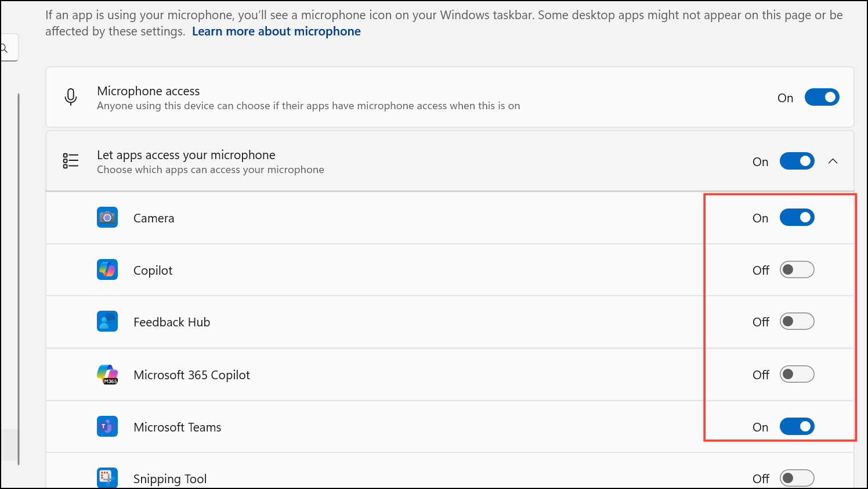Screen dimensions: 868x489
Task: Disable microphone for Microsoft Teams
Action: point(797,427)
